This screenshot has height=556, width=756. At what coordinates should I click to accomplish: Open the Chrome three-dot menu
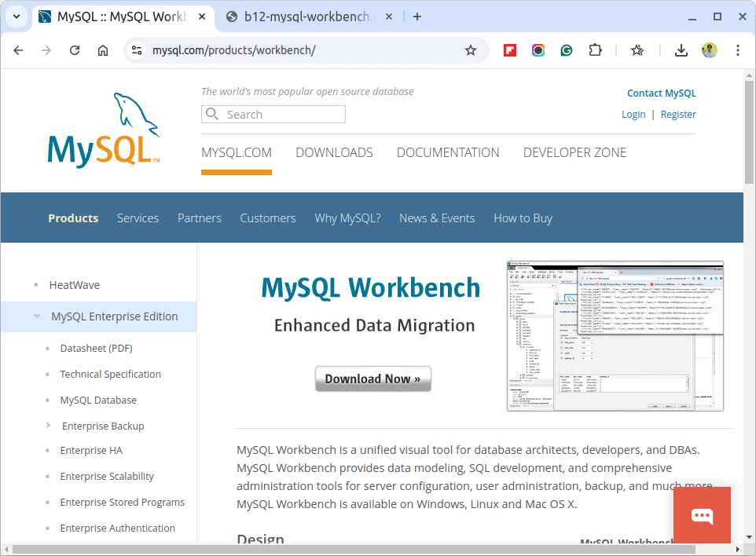point(738,50)
